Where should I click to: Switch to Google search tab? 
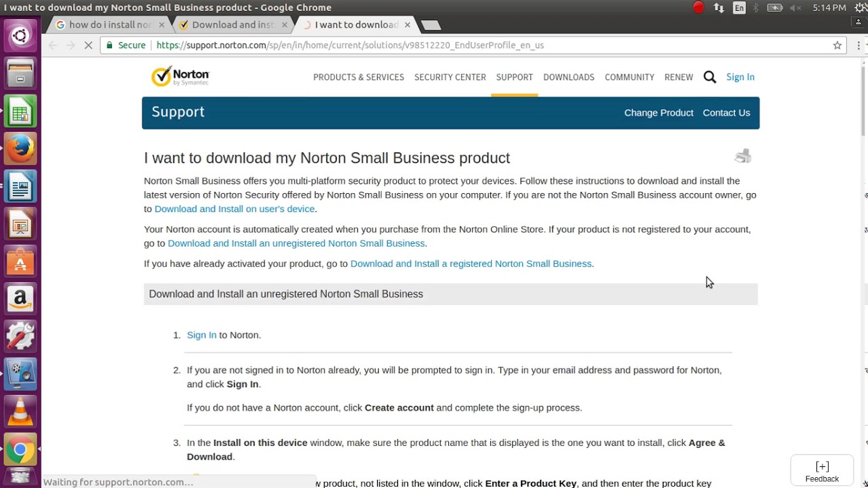coord(110,24)
